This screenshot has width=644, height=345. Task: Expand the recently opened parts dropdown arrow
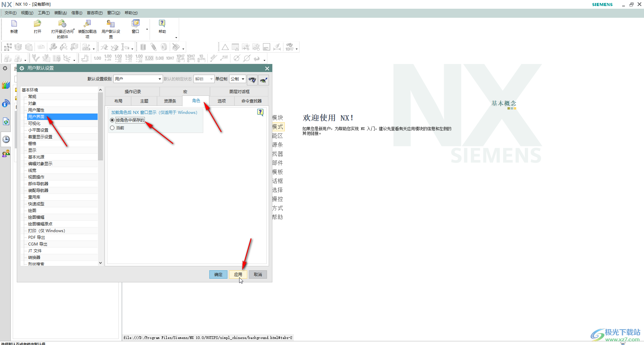(x=74, y=30)
